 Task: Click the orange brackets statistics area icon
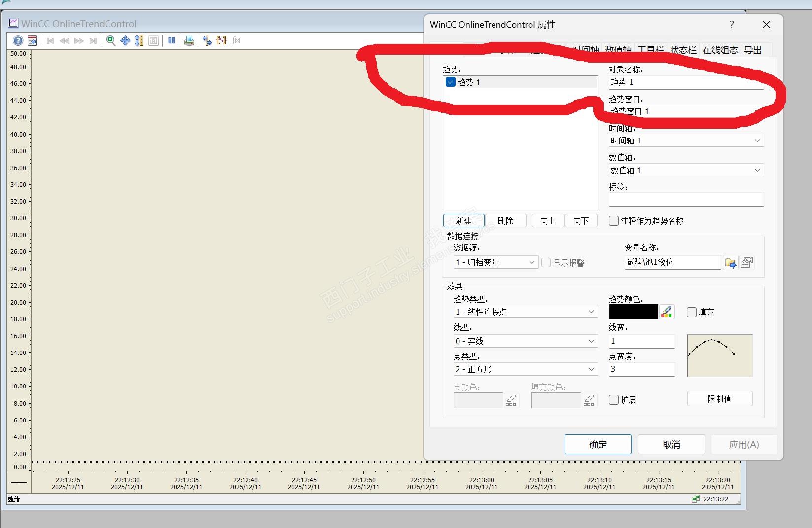click(x=221, y=41)
